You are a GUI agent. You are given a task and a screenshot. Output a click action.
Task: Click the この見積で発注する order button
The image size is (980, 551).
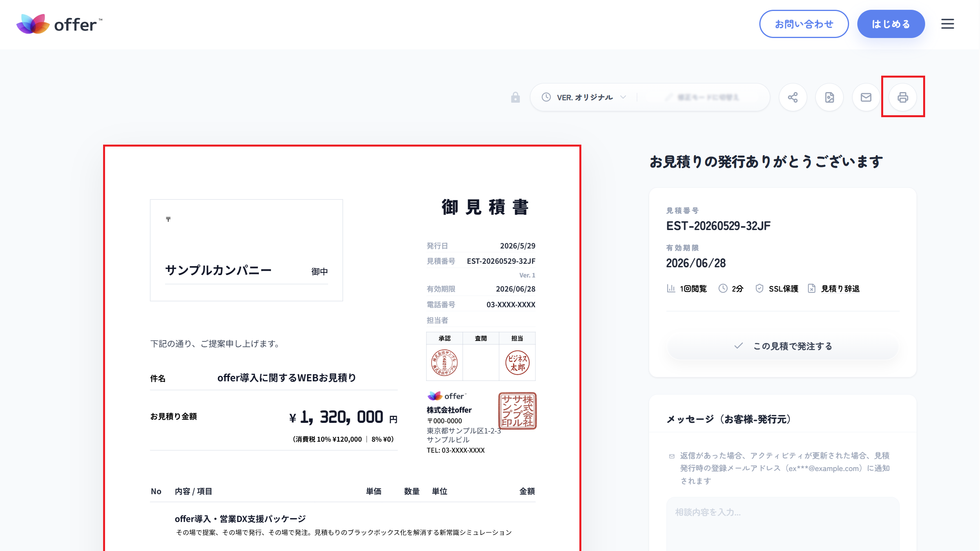[x=782, y=346]
